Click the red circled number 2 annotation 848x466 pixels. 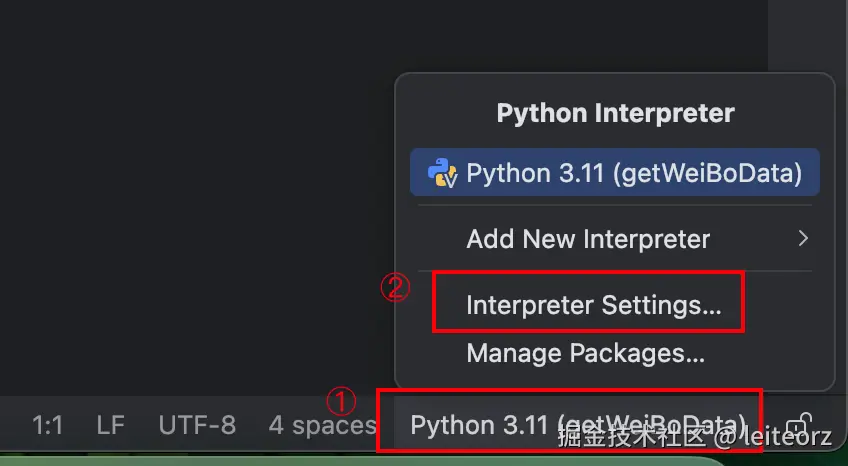395,288
